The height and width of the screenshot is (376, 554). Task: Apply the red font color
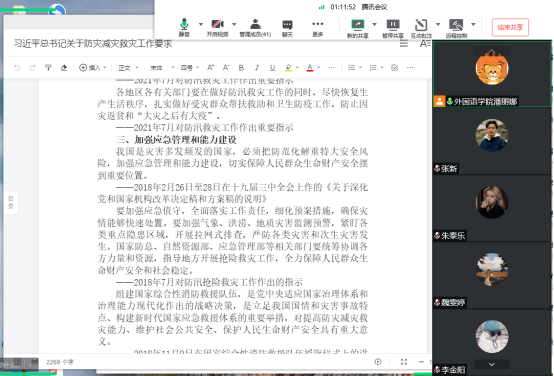[x=310, y=67]
